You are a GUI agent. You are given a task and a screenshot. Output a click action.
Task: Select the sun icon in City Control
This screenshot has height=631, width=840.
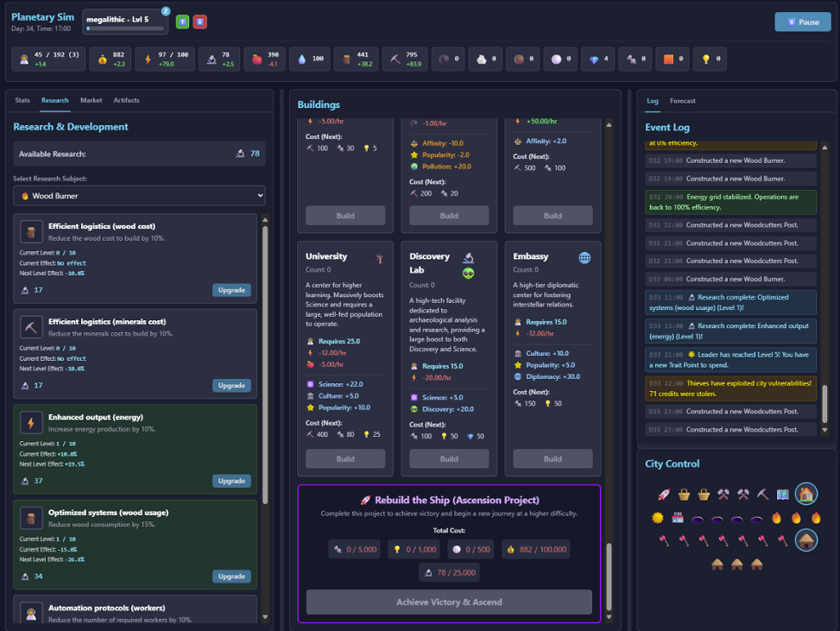pos(658,519)
